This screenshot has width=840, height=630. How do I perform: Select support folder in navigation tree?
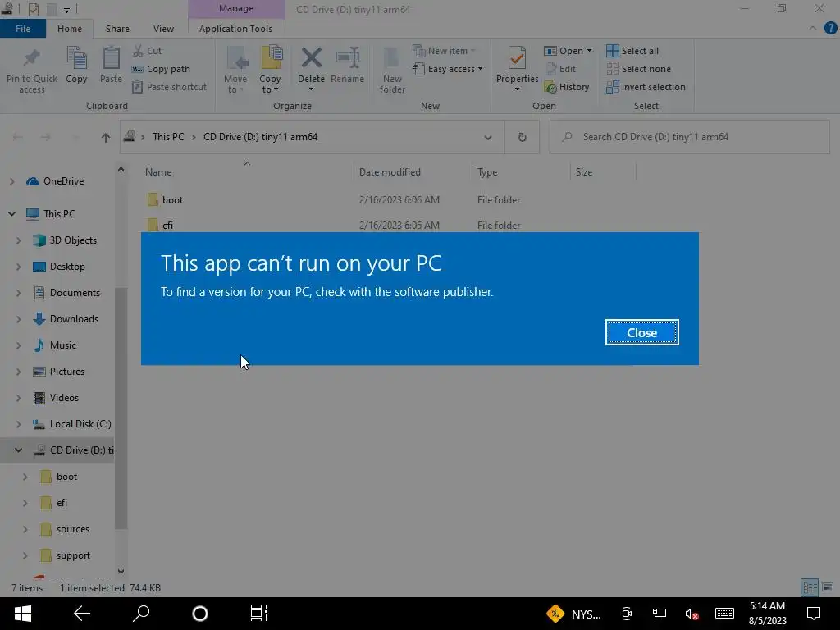click(x=73, y=555)
